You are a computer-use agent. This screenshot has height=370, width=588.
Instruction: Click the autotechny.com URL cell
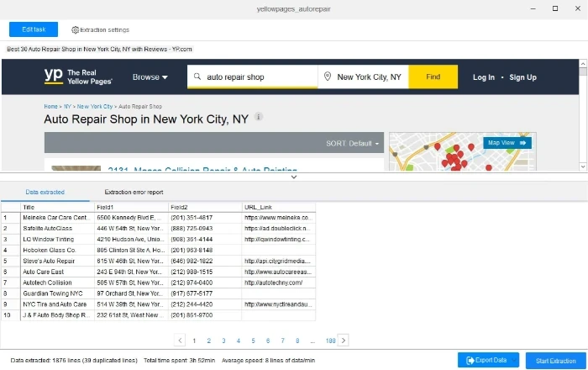[279, 283]
